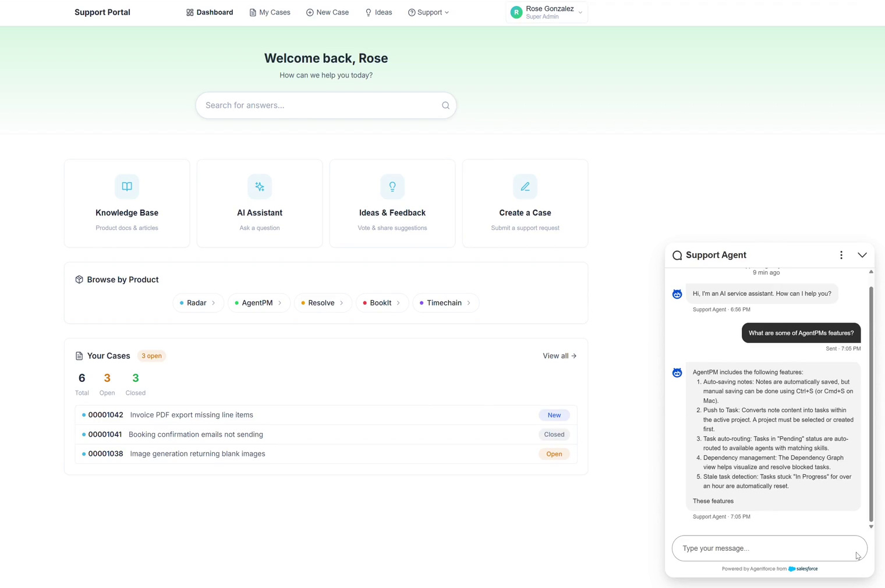The height and width of the screenshot is (588, 885).
Task: Open the AgentPM product chip
Action: click(x=259, y=303)
